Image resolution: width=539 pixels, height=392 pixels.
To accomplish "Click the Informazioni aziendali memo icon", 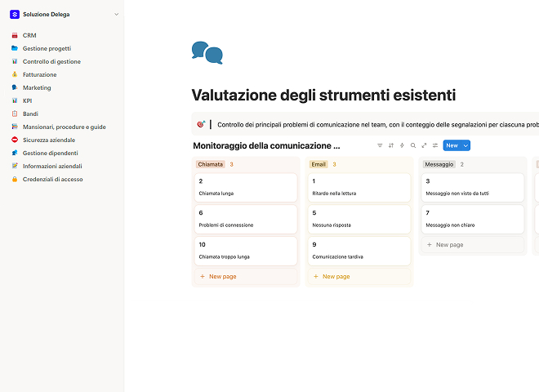I will click(15, 166).
